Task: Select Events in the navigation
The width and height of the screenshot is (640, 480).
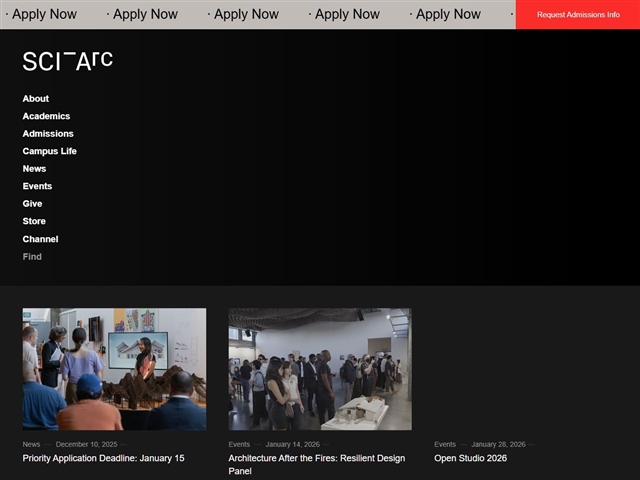Action: coord(37,186)
